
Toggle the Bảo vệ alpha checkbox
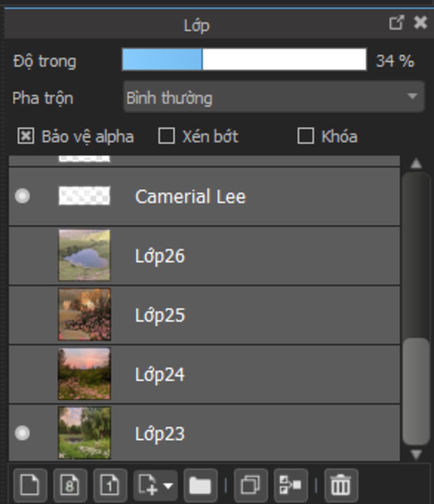(x=26, y=136)
